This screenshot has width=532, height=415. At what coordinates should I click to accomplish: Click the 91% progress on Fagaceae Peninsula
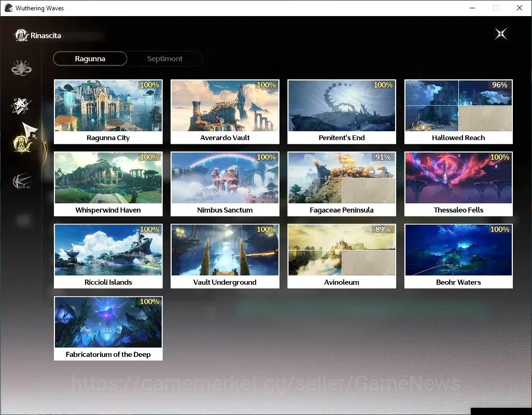click(383, 157)
